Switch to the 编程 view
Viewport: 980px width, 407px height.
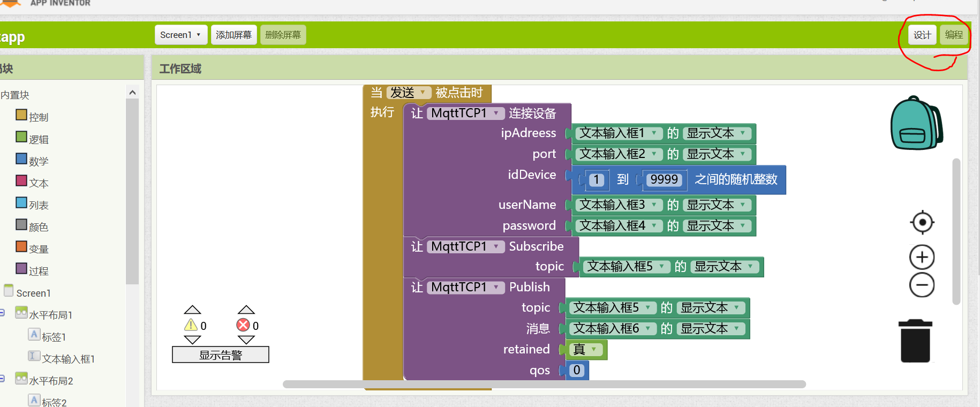[x=954, y=35]
